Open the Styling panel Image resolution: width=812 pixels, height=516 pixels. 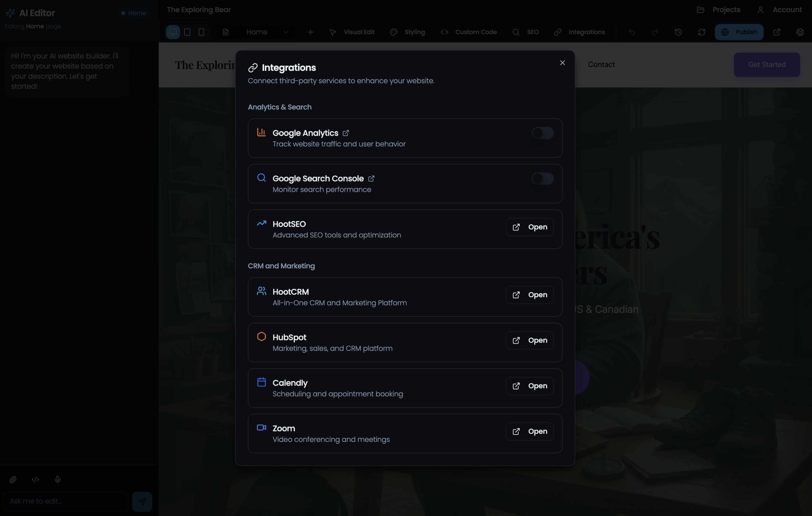point(407,32)
